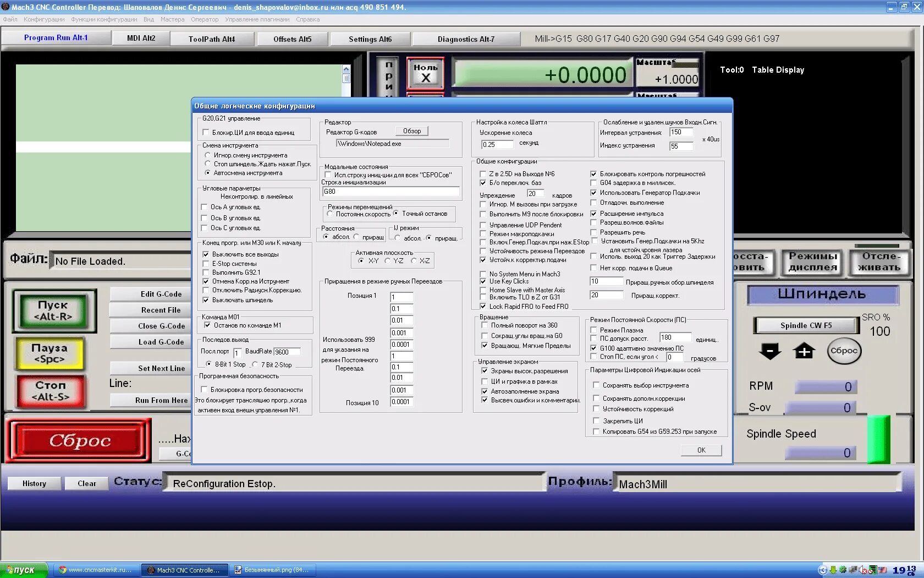
Task: Click the Режимы дисплея button
Action: (x=812, y=261)
